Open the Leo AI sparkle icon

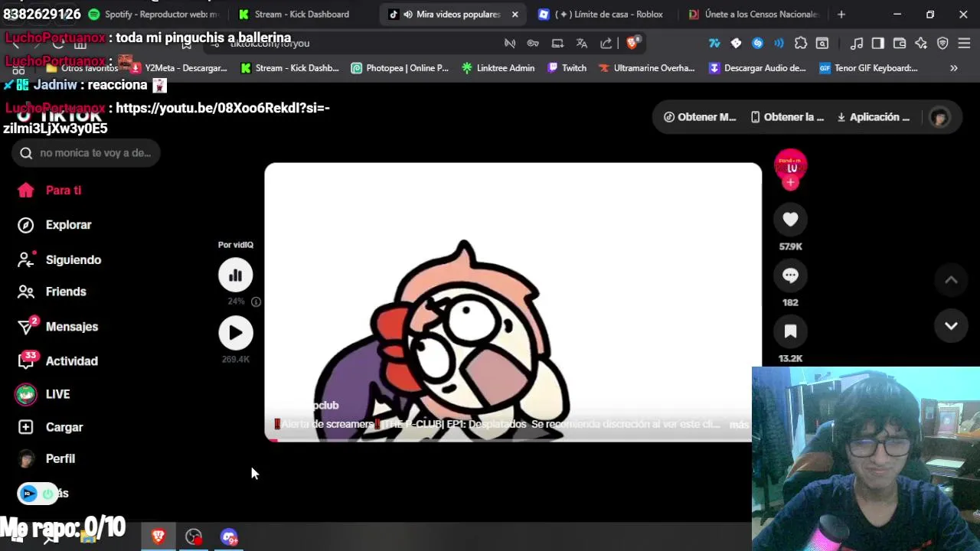[x=921, y=44]
